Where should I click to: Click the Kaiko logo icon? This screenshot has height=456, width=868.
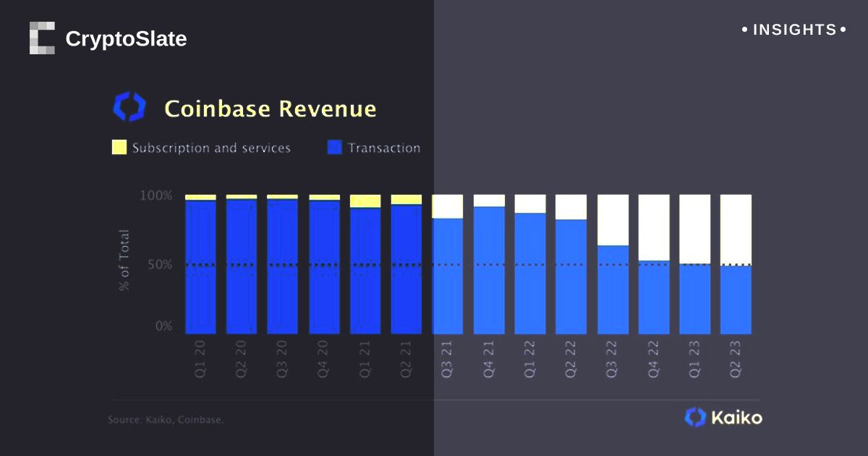coord(695,417)
